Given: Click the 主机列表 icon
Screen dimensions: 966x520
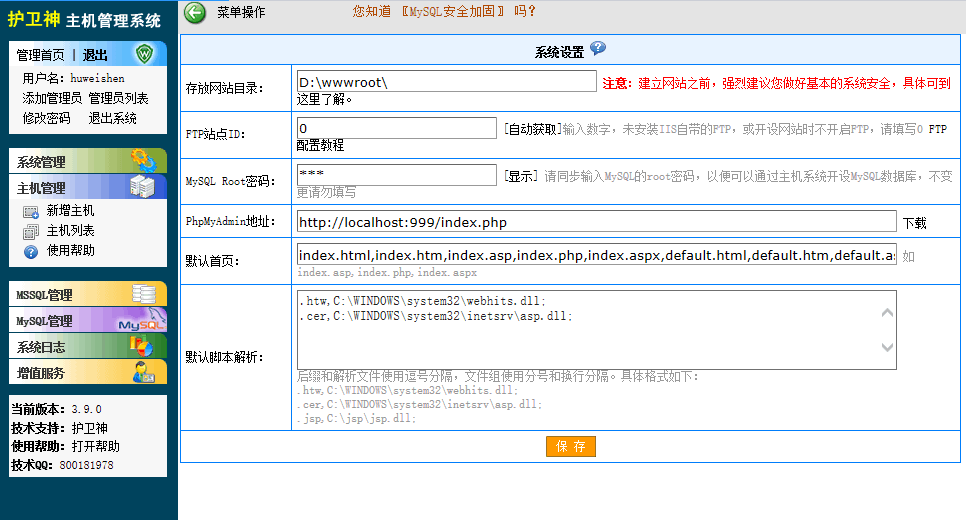Looking at the screenshot, I should coord(31,232).
